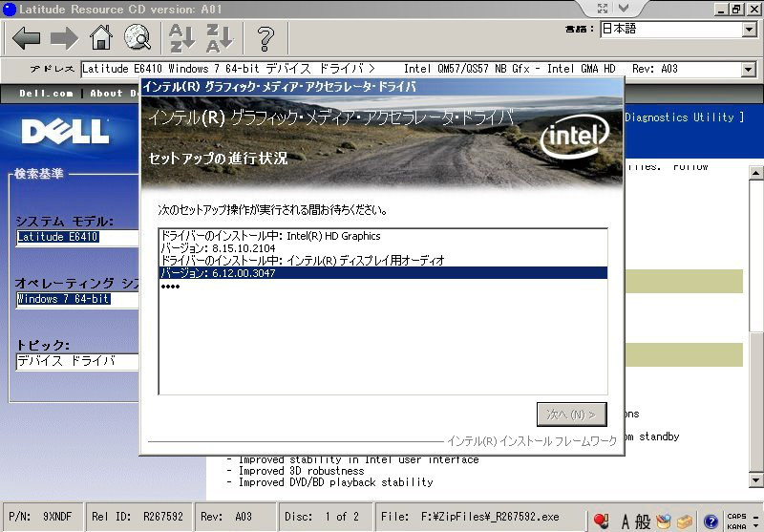Click the CAPS indicator in language bar
The image size is (764, 532).
tap(736, 517)
